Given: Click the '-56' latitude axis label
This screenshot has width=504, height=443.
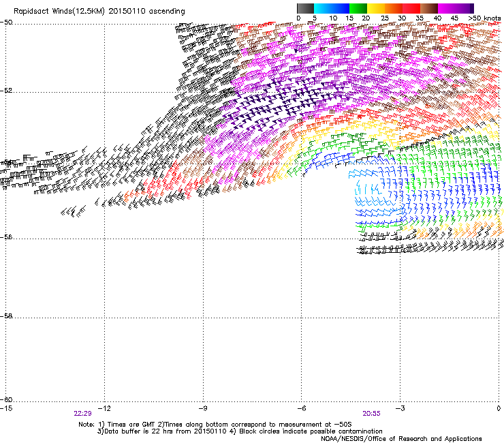Looking at the screenshot, I should click(x=6, y=237).
